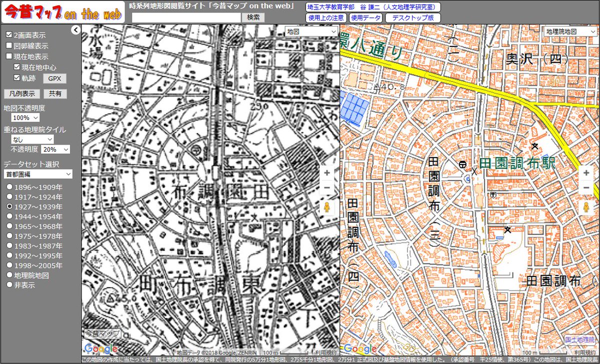Enable the 現在地表示 checkbox
600x364 pixels.
9,56
